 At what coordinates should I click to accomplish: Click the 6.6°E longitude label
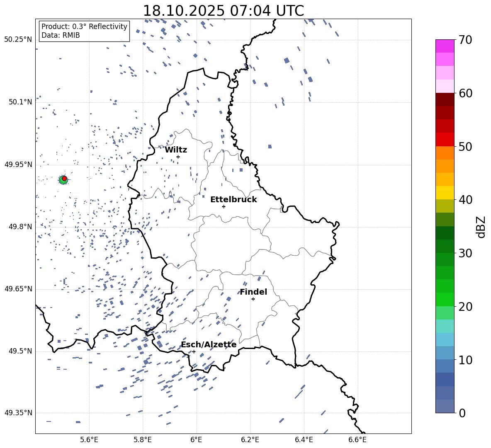coord(357,440)
